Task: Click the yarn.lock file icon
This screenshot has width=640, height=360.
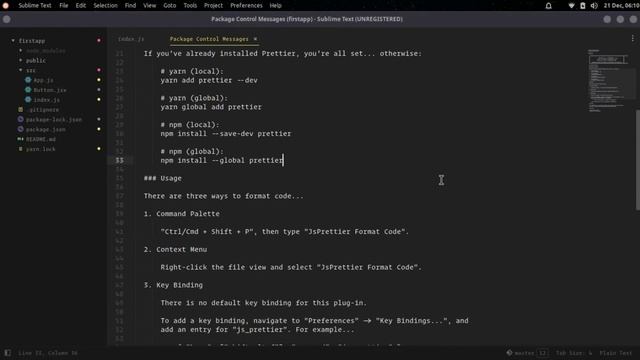Action: click(x=20, y=149)
